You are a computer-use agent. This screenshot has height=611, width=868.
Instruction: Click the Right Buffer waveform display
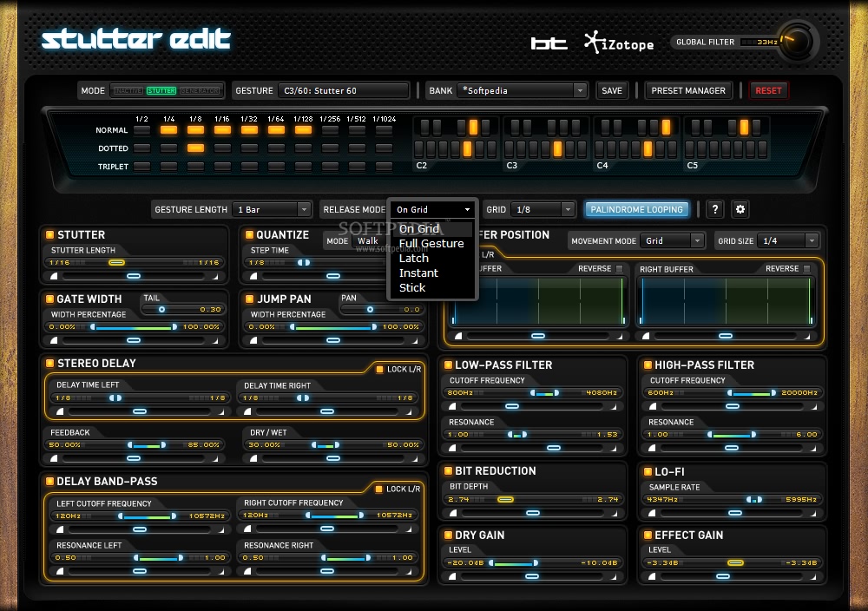[726, 300]
